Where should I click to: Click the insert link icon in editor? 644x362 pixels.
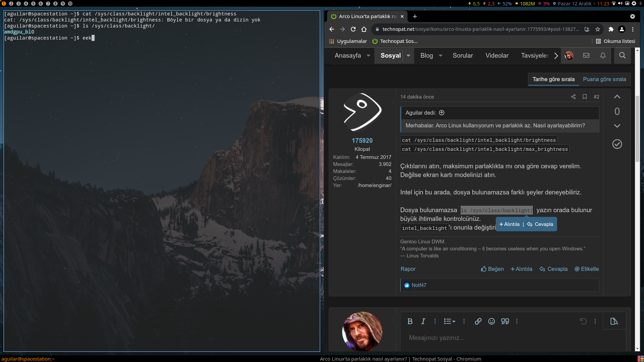478,321
